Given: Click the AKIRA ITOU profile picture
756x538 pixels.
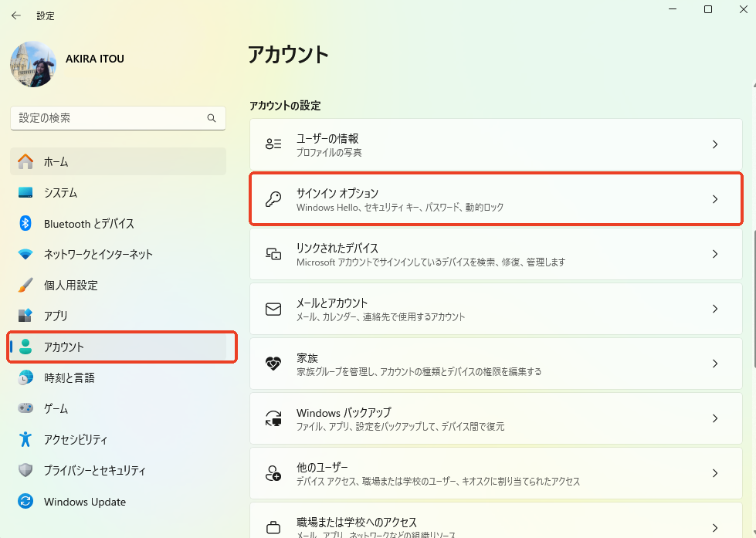Looking at the screenshot, I should [x=32, y=65].
